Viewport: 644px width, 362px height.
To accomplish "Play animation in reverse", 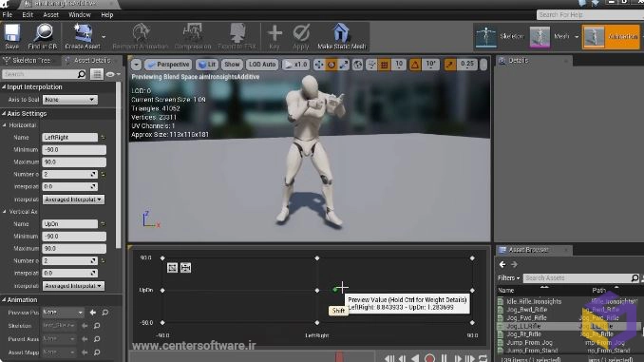I will click(x=415, y=358).
